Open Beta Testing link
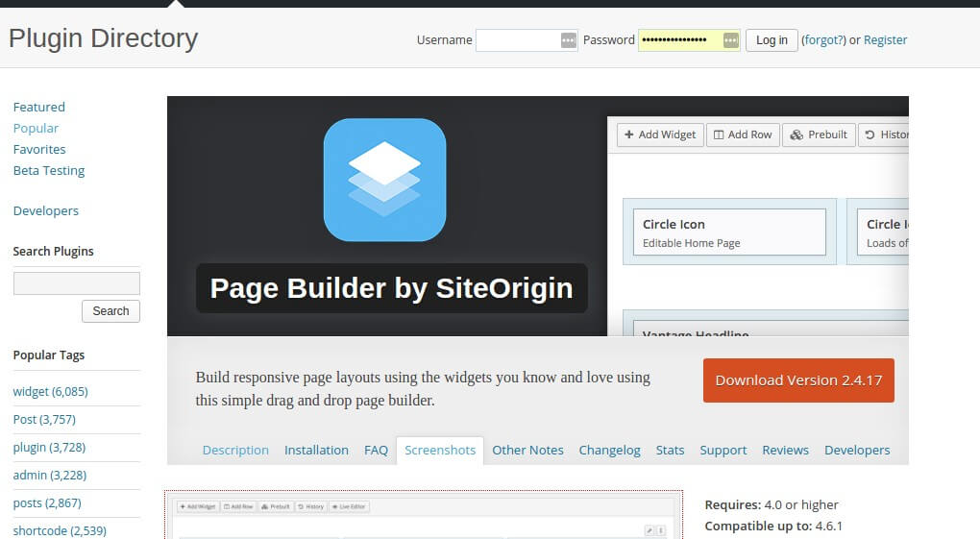This screenshot has width=980, height=539. pyautogui.click(x=49, y=171)
